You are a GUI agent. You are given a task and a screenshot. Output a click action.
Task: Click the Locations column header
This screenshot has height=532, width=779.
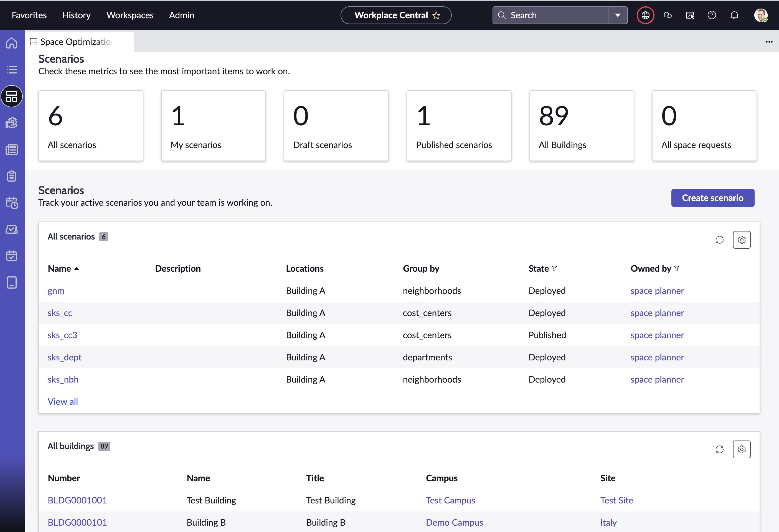click(305, 269)
